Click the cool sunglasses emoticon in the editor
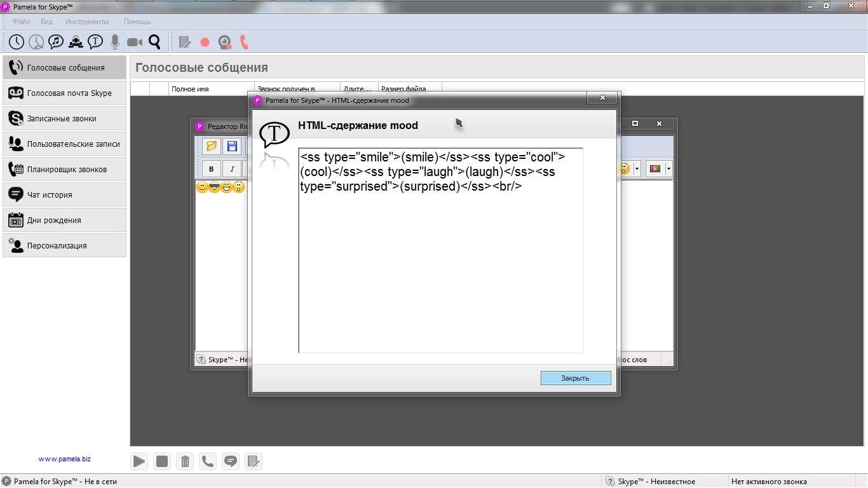This screenshot has width=868, height=488. coord(215,187)
